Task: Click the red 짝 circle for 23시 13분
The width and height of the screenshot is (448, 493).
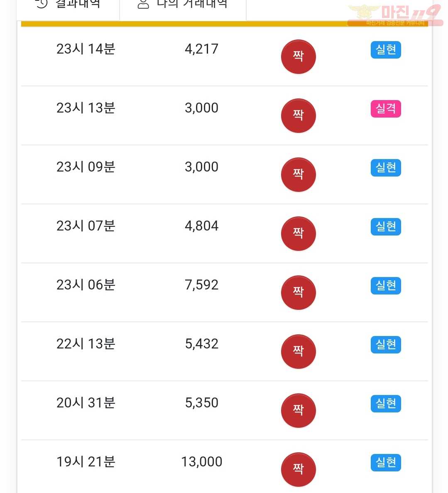Action: 299,116
